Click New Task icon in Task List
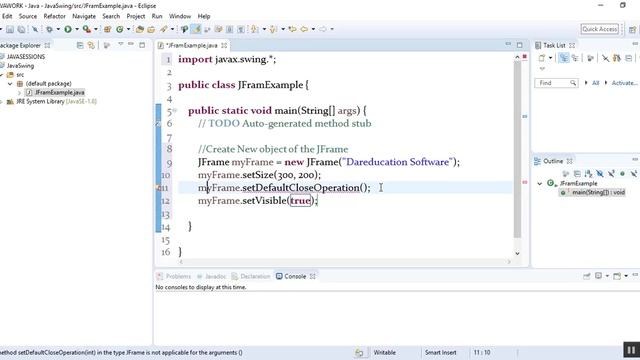Image resolution: width=640 pixels, height=360 pixels. (542, 58)
